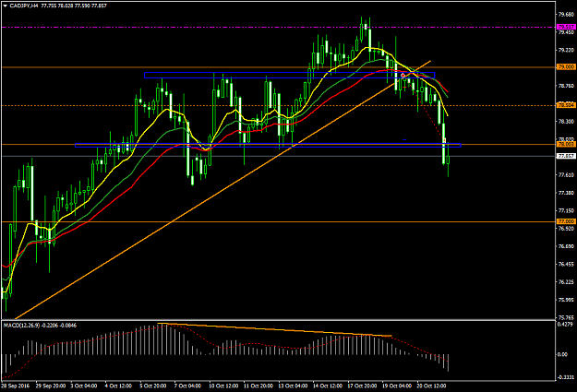Select the 14 Oct 12:00 time label
This screenshot has width=577, height=392.
click(x=328, y=386)
